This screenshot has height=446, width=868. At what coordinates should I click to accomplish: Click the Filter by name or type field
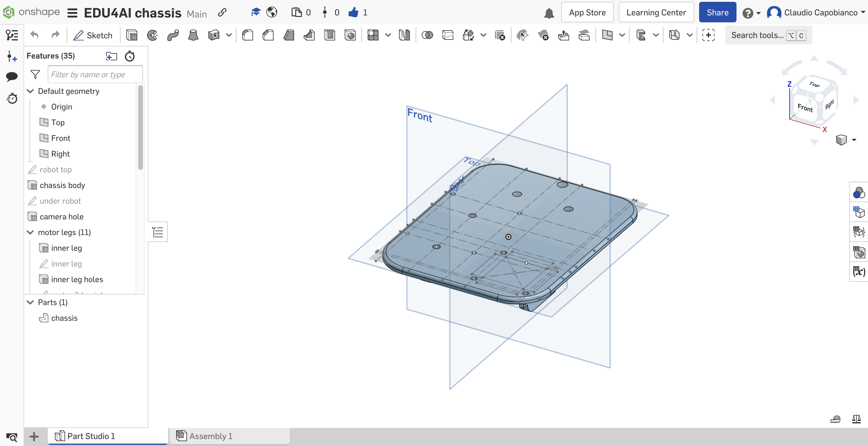(x=95, y=74)
